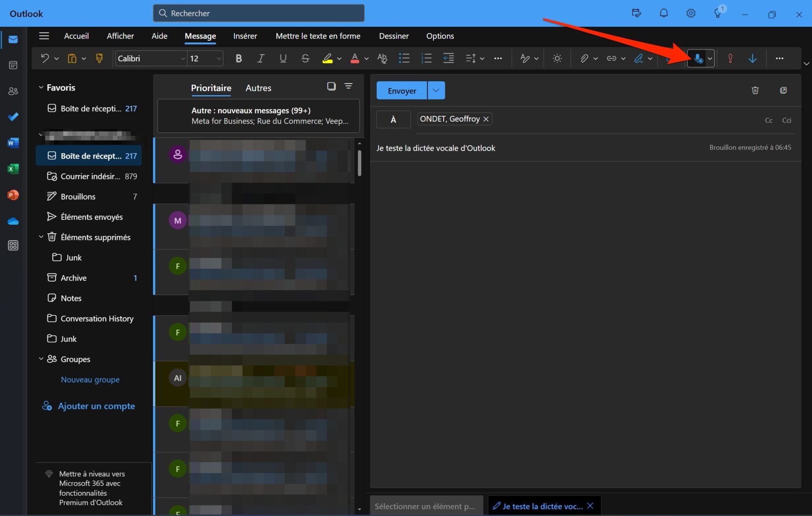Toggle bold formatting
This screenshot has width=812, height=516.
[x=239, y=58]
